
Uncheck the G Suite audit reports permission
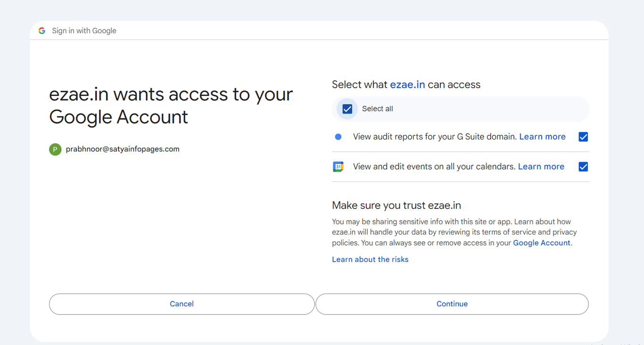[x=583, y=137]
